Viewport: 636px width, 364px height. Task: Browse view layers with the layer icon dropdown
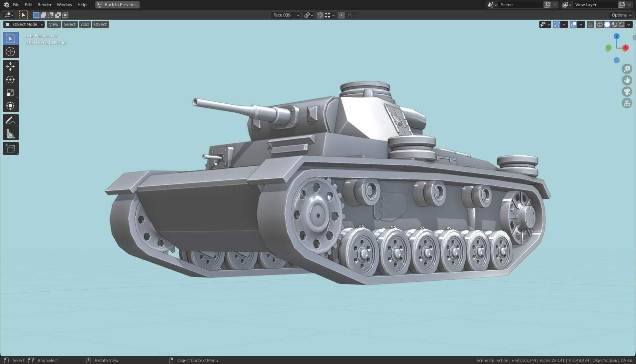567,4
